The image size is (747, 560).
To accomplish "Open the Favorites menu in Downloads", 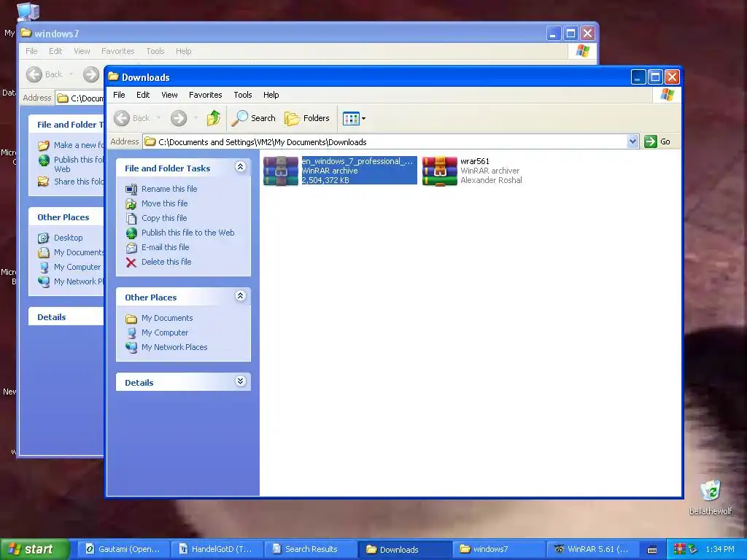I will pos(205,95).
